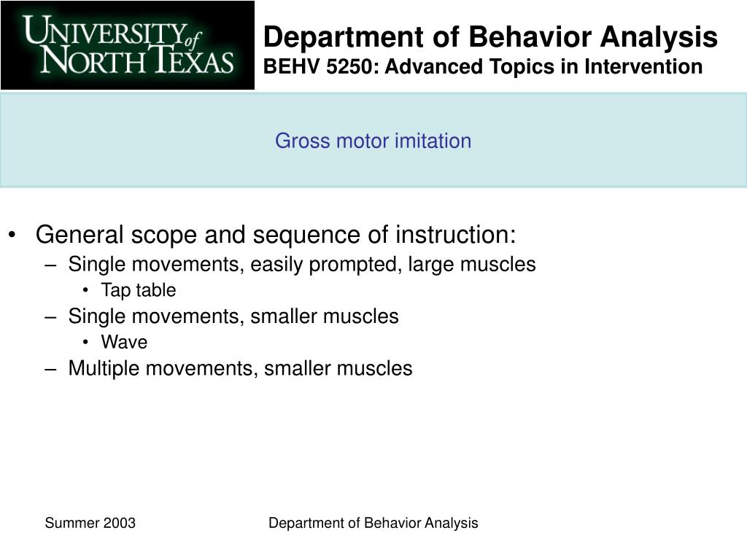This screenshot has height=560, width=747.
Task: Select General scope and sequence bullet text
Action: [x=276, y=235]
